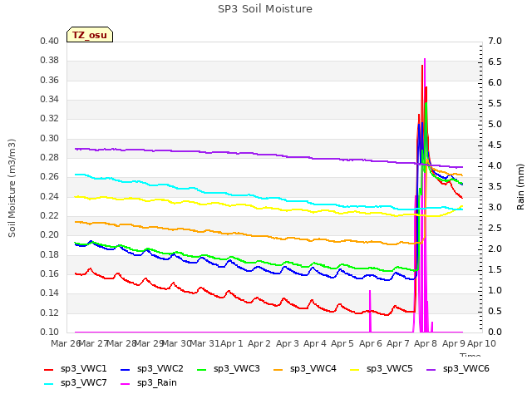Click the Apr 1 x-axis tick label
This screenshot has height=399, width=532.
tap(232, 343)
